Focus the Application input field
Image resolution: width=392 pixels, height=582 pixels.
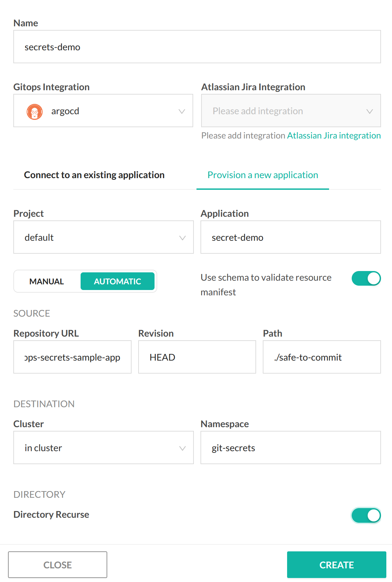(291, 237)
